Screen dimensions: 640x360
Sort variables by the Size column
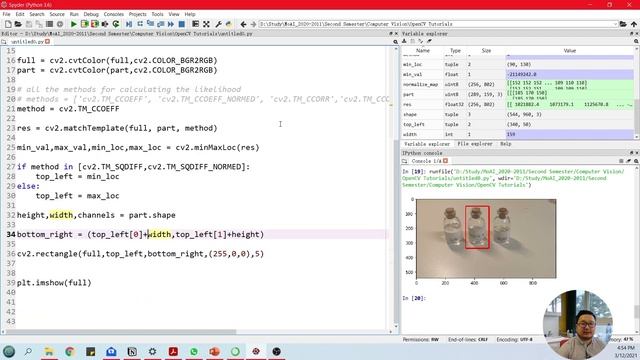[x=486, y=51]
